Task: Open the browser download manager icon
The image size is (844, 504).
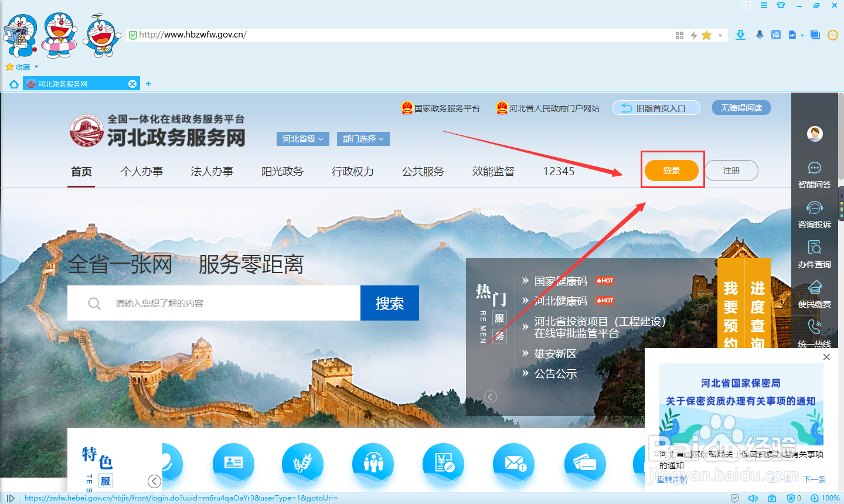Action: (x=740, y=35)
